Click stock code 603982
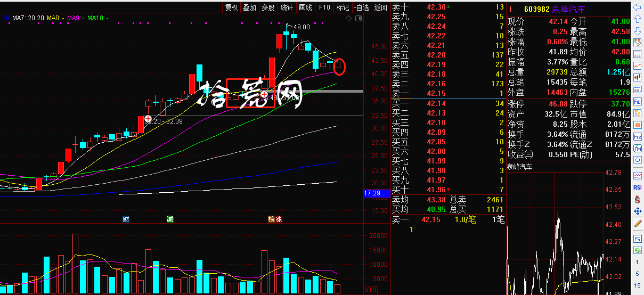Screen dimensions: 644x295 (x=536, y=9)
